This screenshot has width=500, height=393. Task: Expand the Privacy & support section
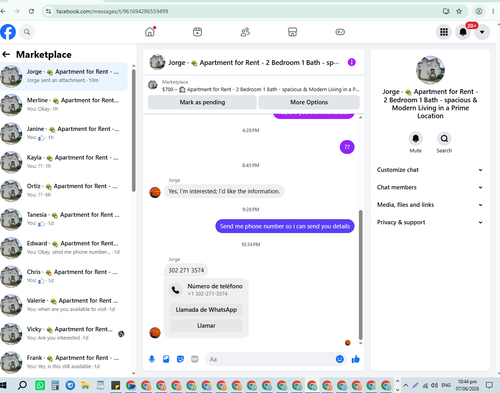430,222
